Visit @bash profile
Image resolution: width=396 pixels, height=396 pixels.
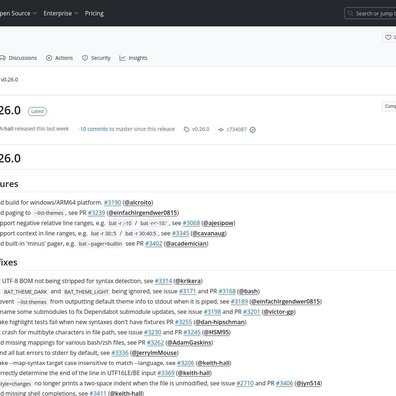click(x=249, y=291)
